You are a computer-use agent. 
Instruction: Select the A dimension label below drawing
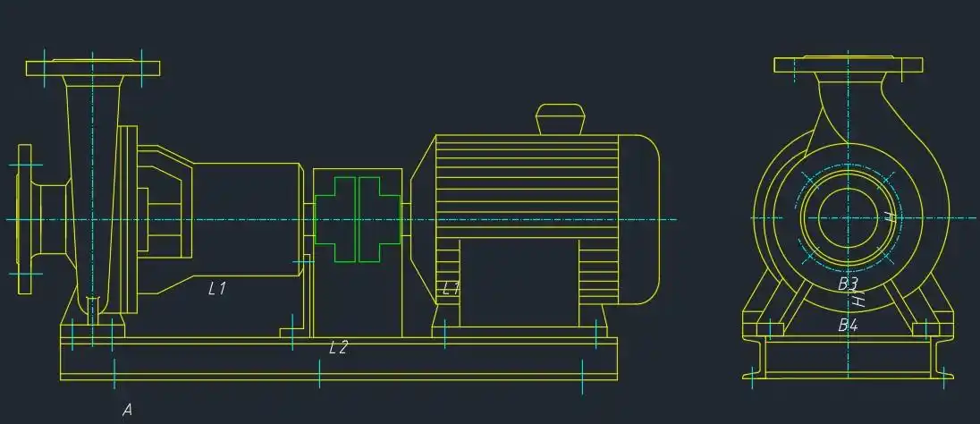pyautogui.click(x=128, y=410)
